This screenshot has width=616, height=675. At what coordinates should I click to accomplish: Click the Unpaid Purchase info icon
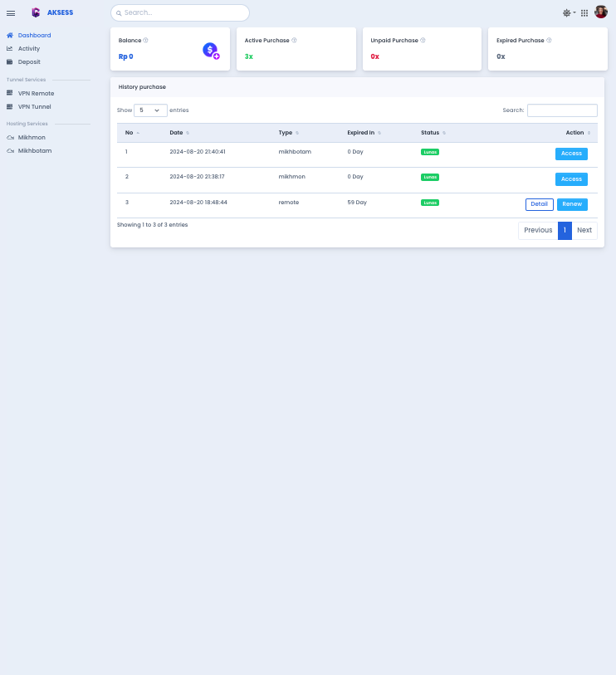point(423,40)
